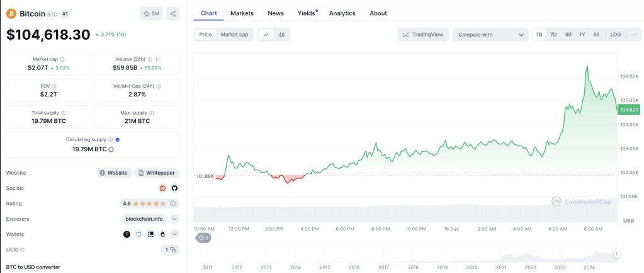Click 2017 on the overview timeline
Viewport: 644px width, 273px height.
coord(383,267)
